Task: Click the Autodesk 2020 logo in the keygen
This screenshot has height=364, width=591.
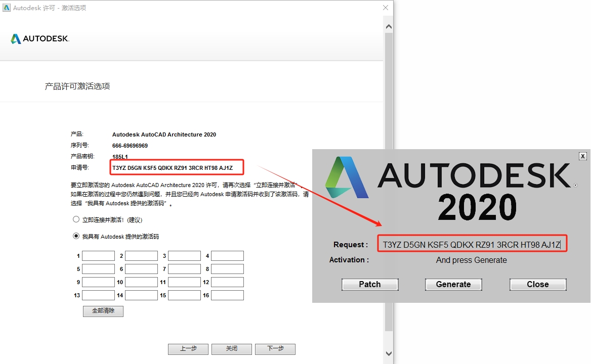Action: [x=451, y=189]
